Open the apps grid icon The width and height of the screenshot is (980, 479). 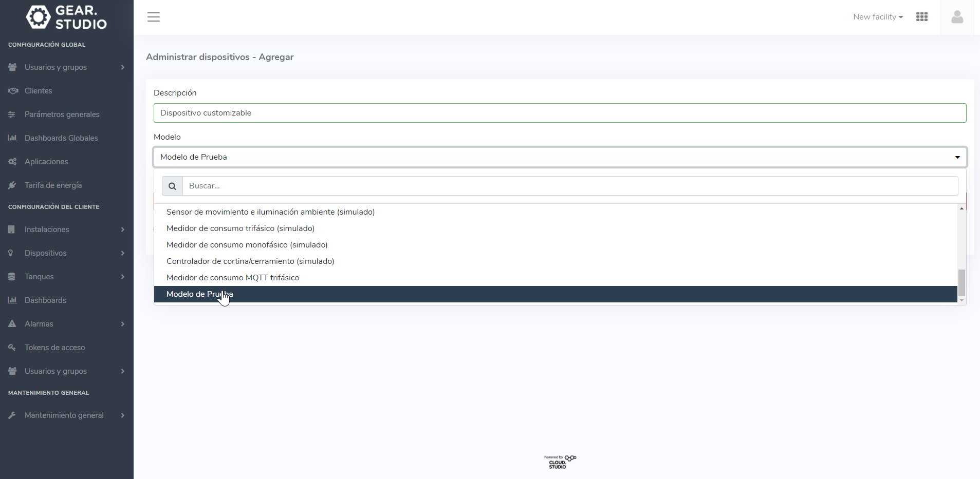921,17
